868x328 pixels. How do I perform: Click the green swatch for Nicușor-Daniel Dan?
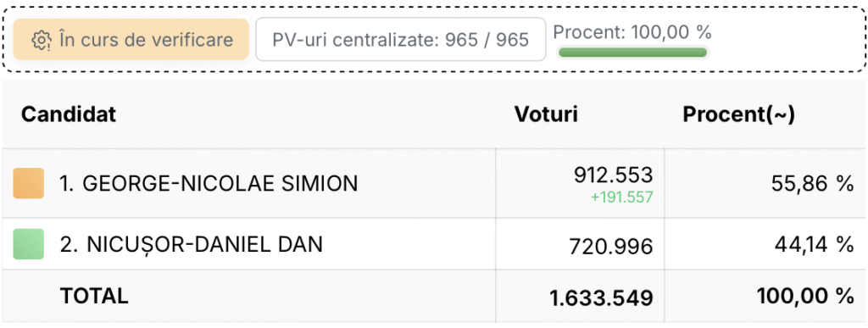29,244
